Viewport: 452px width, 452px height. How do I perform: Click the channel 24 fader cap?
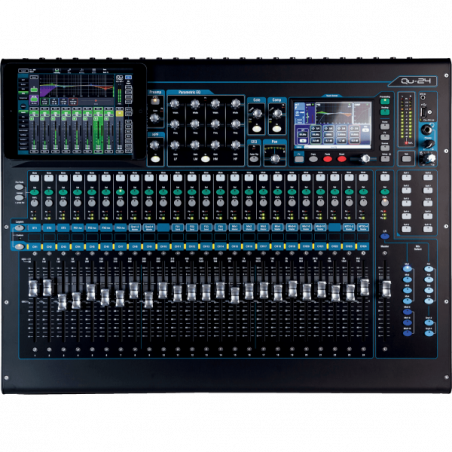[365, 287]
